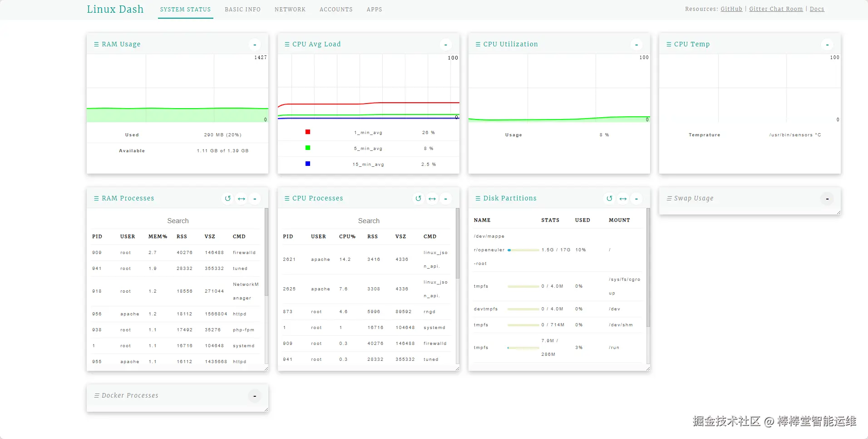Image resolution: width=868 pixels, height=439 pixels.
Task: Open the Gitter Chat Room link
Action: point(776,9)
